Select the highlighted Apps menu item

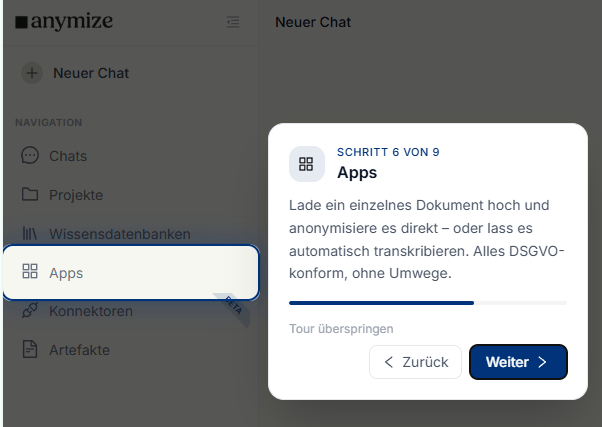coord(131,273)
